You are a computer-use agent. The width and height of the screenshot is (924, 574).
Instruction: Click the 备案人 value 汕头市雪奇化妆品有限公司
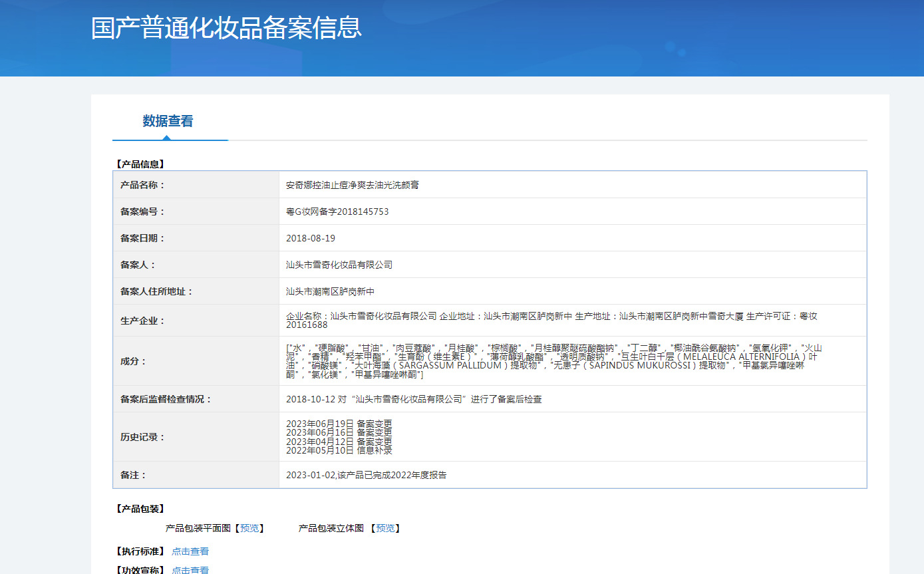click(x=339, y=265)
